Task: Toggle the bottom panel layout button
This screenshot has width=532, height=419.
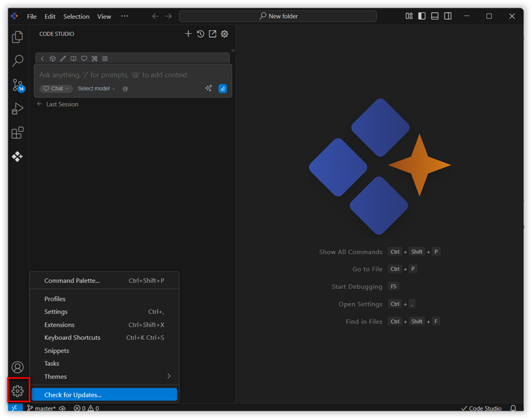Action: coord(434,16)
